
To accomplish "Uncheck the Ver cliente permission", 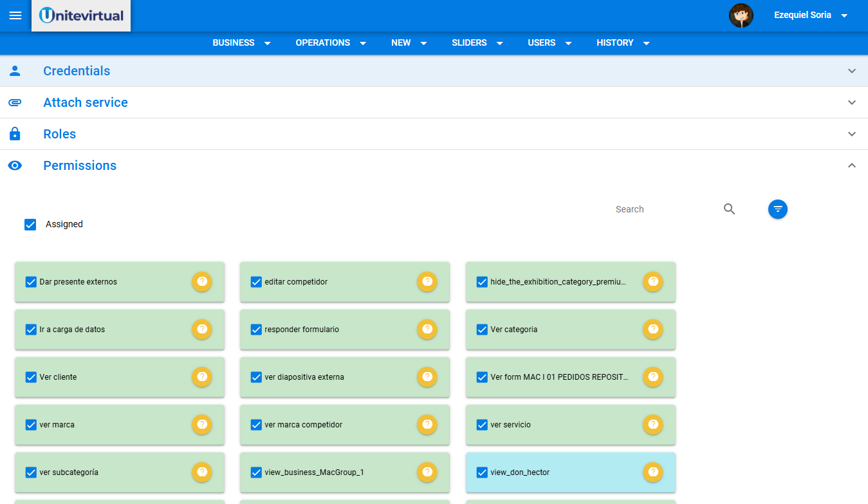I will [31, 377].
